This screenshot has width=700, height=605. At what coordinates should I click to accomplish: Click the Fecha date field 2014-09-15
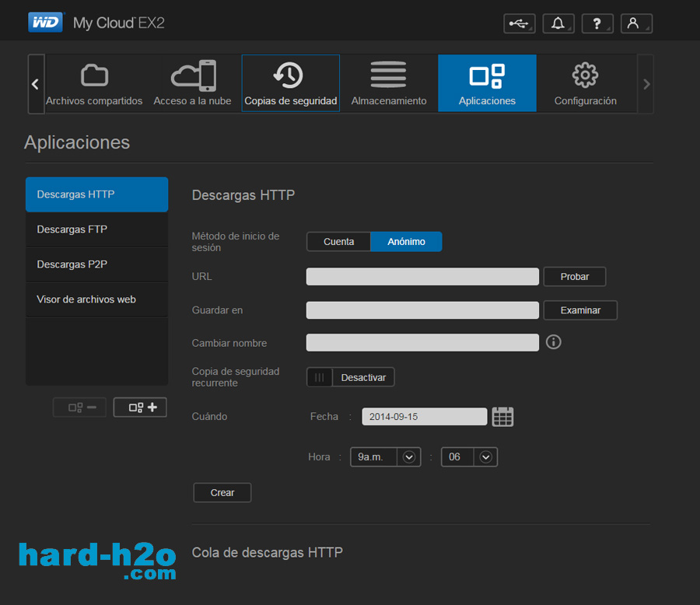(424, 417)
